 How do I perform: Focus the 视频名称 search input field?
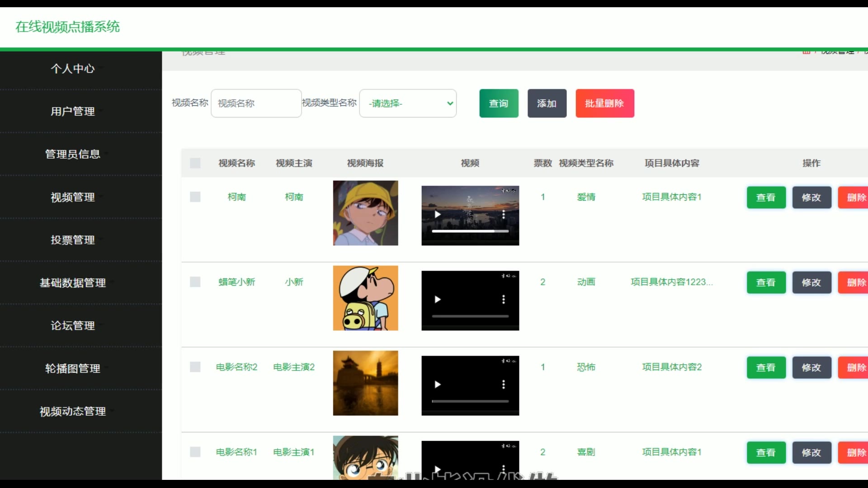[x=256, y=103]
